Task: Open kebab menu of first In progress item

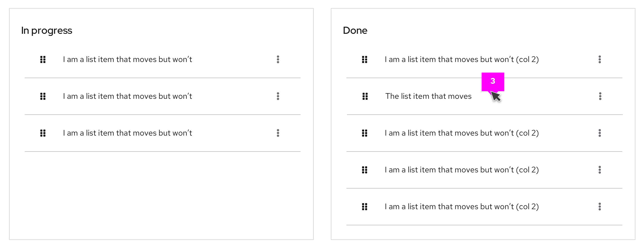Action: click(x=278, y=59)
